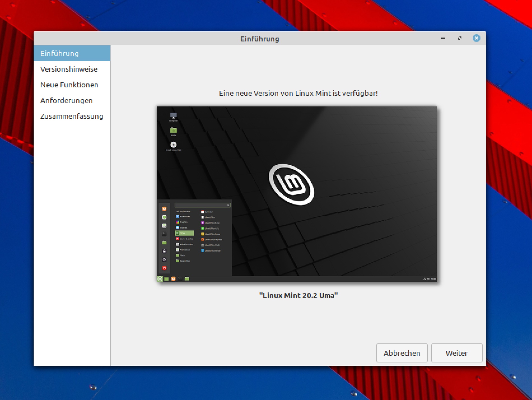Image resolution: width=532 pixels, height=400 pixels.
Task: Go to Neue Funktionen section
Action: pos(72,85)
